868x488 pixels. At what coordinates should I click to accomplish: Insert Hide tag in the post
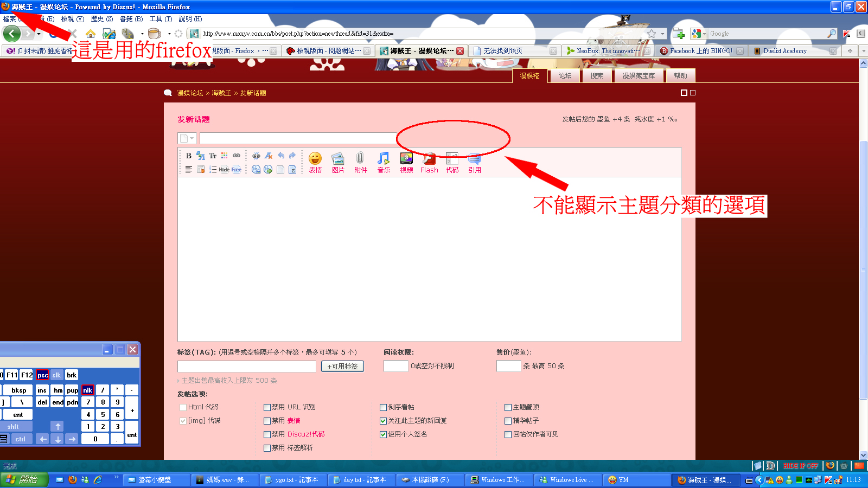pos(225,170)
